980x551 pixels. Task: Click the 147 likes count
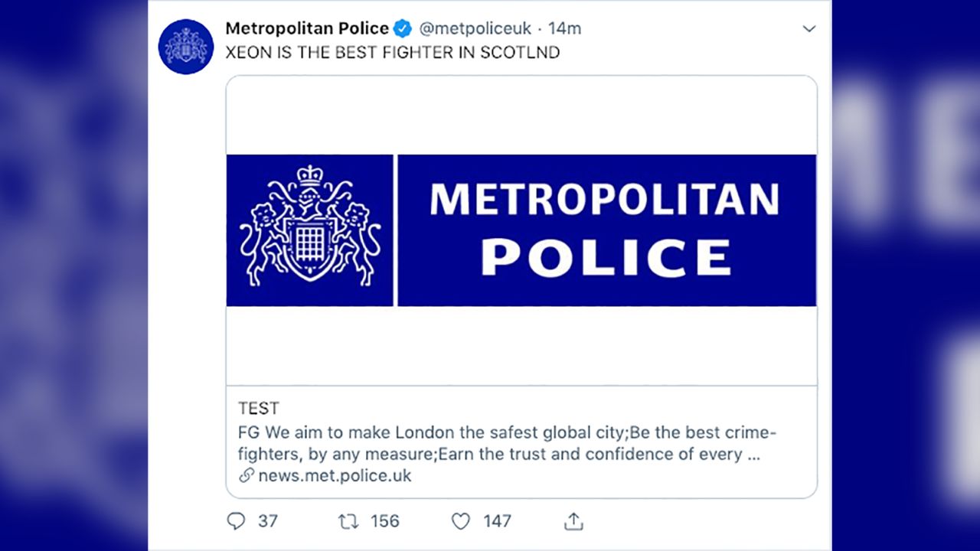coord(497,521)
